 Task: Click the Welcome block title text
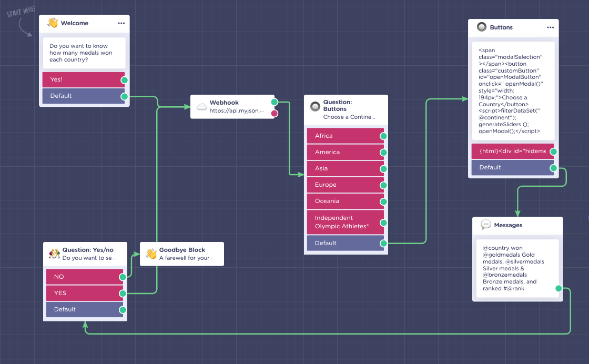click(74, 23)
